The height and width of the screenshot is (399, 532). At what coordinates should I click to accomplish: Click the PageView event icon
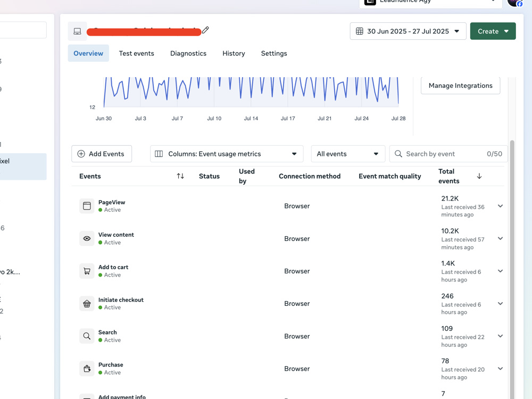click(x=87, y=205)
